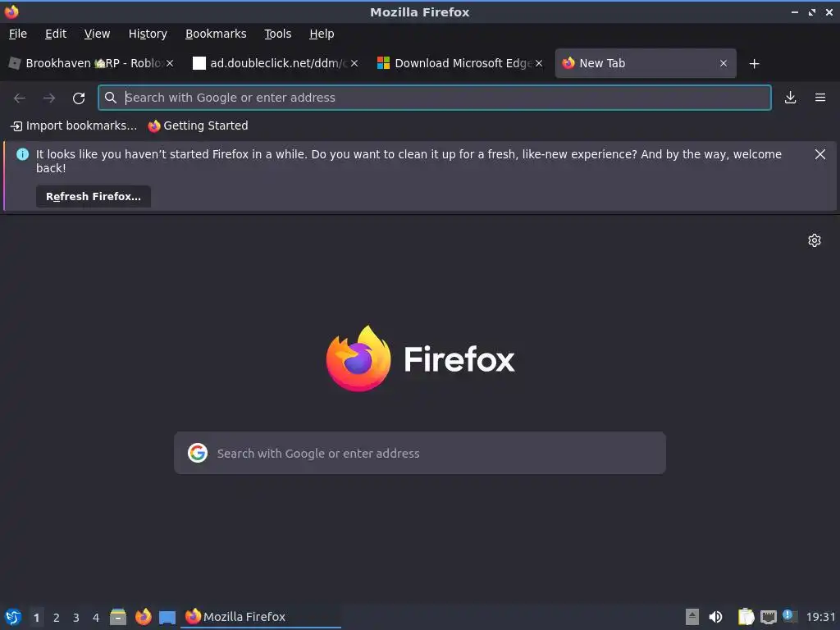Open the update notifier tray icon
840x630 pixels.
click(789, 615)
